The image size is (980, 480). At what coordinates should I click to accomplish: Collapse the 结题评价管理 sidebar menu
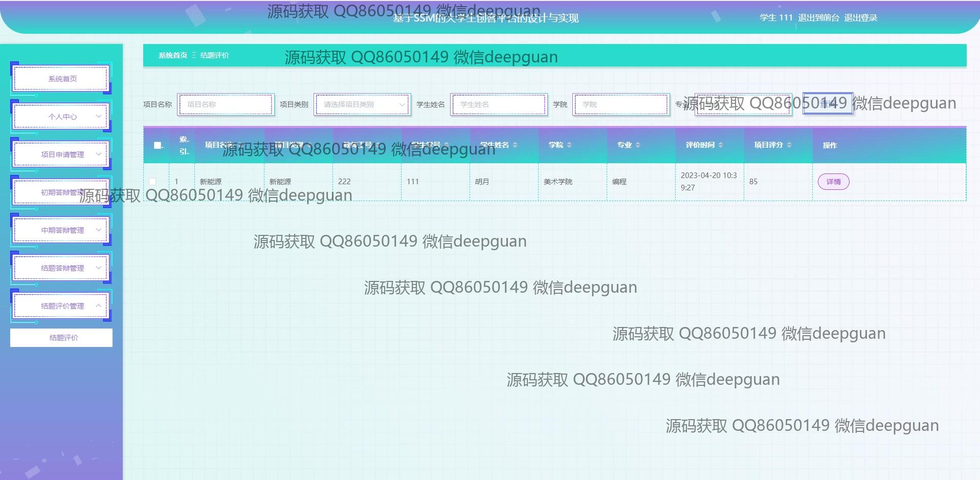tap(61, 306)
